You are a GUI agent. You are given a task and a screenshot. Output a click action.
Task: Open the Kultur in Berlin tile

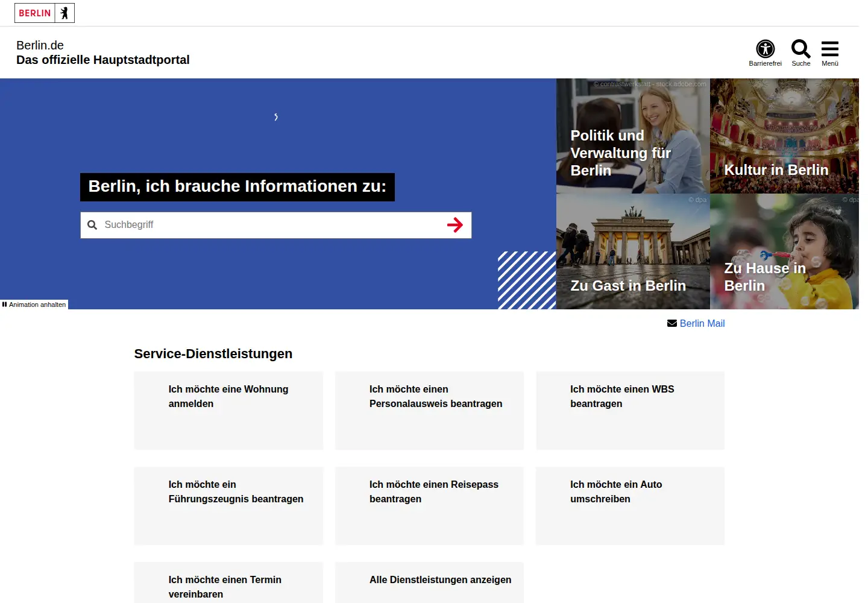(784, 136)
